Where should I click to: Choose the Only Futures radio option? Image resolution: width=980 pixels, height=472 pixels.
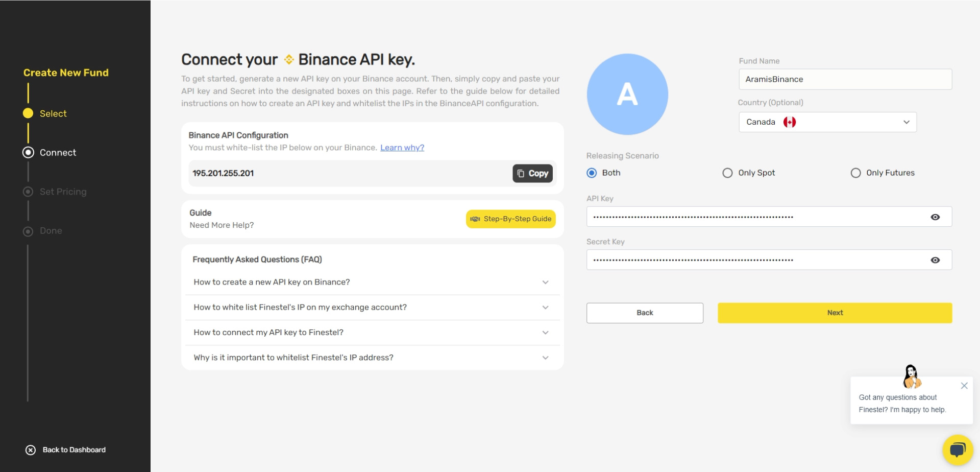855,173
